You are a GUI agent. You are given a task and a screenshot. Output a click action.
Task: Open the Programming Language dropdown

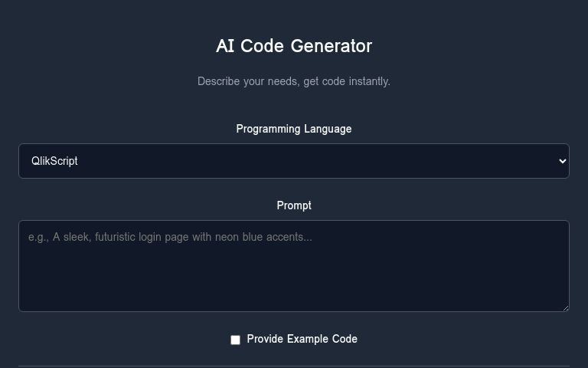[x=294, y=161]
